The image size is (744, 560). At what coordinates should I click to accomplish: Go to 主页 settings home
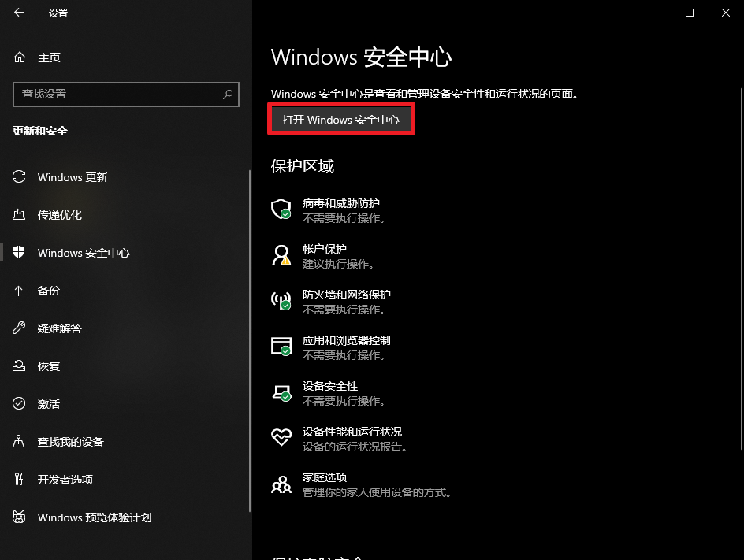click(49, 57)
